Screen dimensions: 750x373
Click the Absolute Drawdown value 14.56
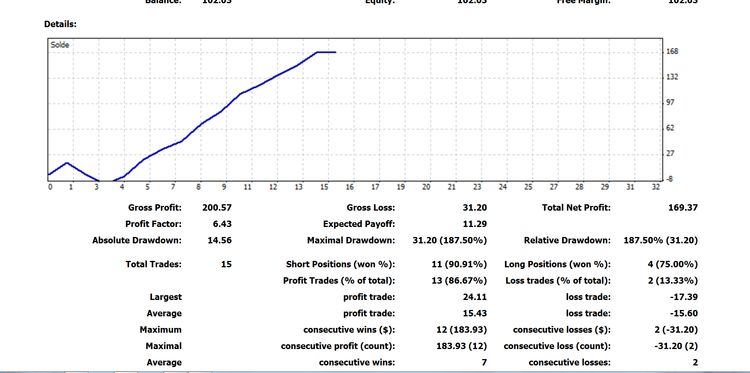tap(220, 240)
